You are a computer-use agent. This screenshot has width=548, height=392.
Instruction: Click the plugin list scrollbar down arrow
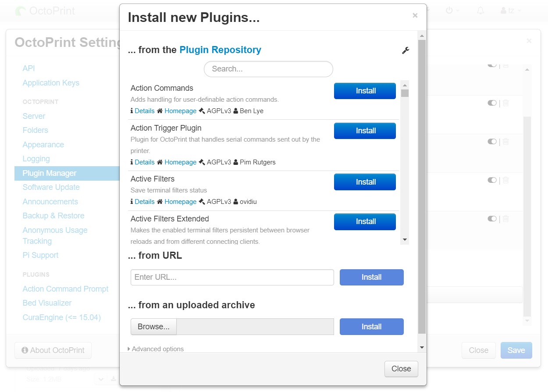405,240
